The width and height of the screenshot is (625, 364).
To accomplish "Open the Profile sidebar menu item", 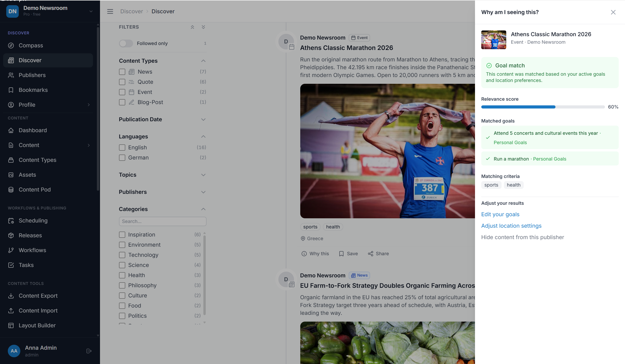I will [48, 105].
